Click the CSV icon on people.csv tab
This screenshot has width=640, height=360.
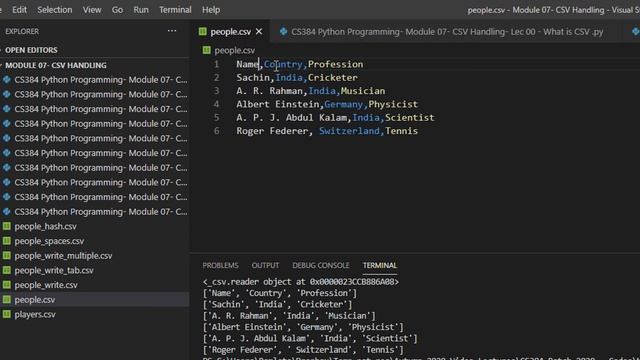coord(202,31)
